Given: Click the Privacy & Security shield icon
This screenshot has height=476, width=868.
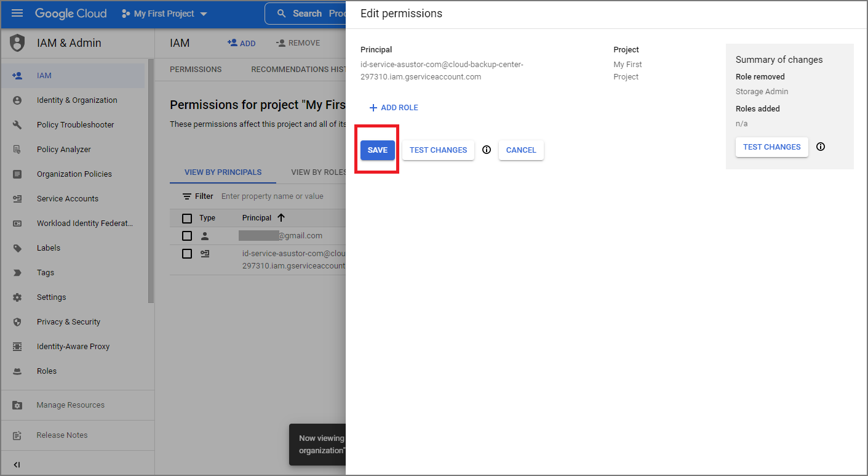Looking at the screenshot, I should pyautogui.click(x=17, y=322).
